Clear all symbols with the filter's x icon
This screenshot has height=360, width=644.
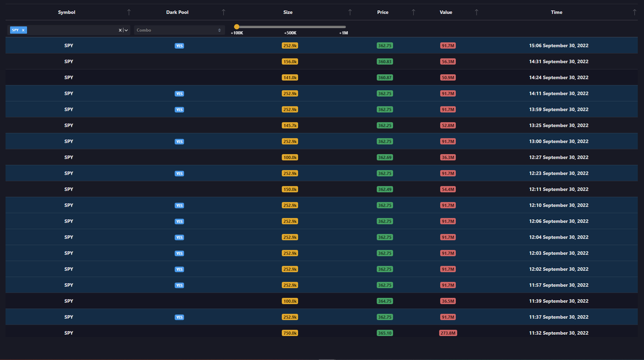(x=120, y=30)
